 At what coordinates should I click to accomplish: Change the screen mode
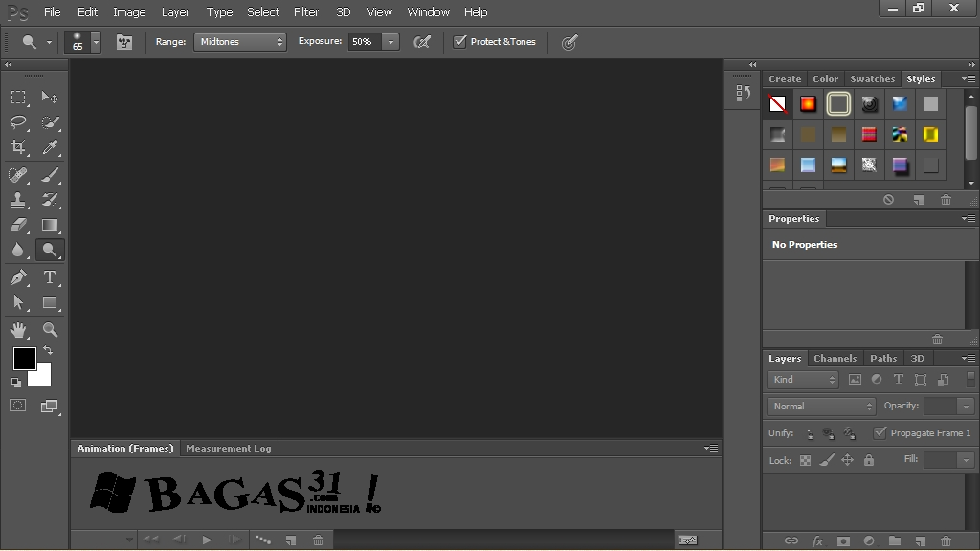50,406
